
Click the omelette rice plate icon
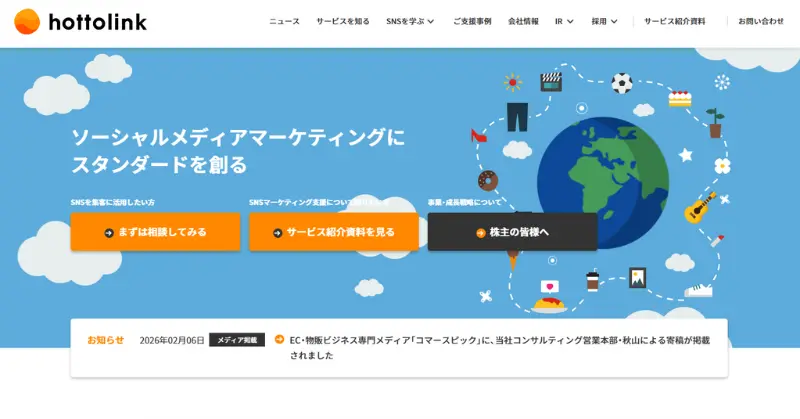549,305
